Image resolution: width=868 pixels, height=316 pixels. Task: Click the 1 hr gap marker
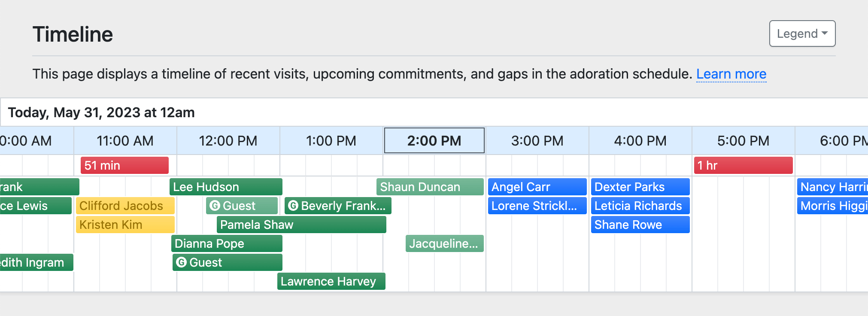(743, 165)
